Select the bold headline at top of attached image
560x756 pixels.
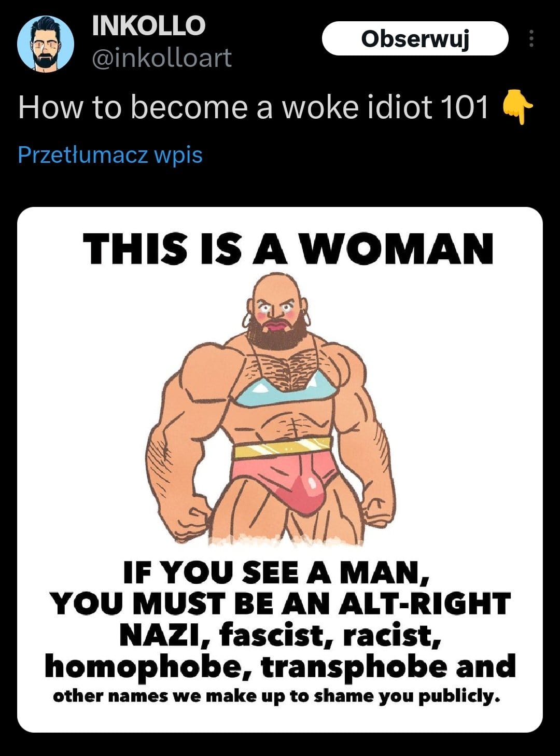point(288,249)
